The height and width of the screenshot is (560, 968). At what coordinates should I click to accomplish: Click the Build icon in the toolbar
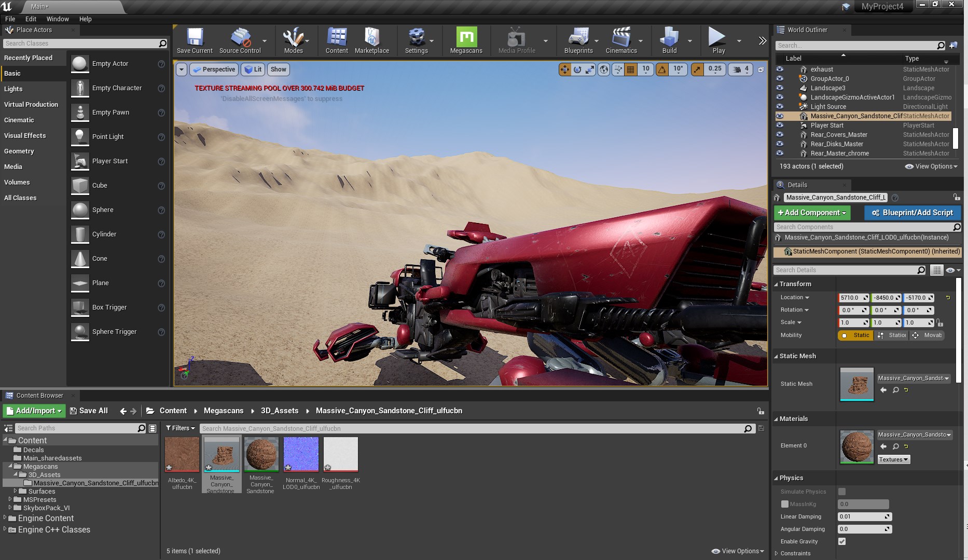[x=670, y=40]
